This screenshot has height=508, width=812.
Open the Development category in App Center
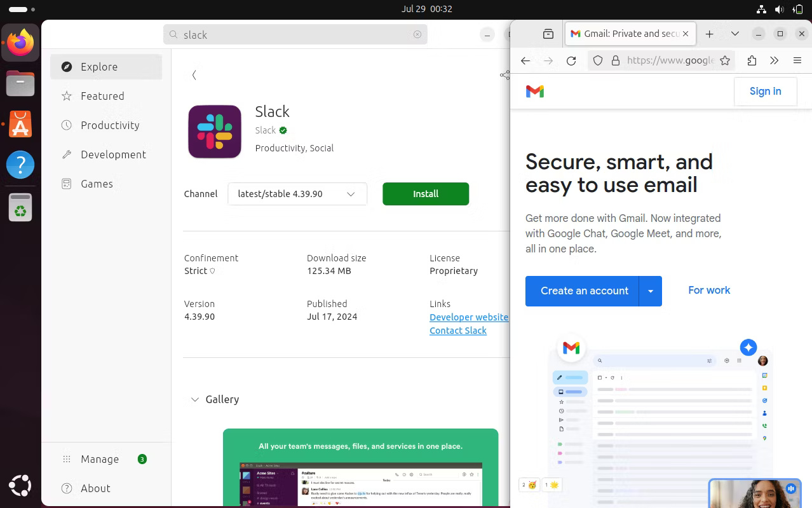[x=113, y=154]
